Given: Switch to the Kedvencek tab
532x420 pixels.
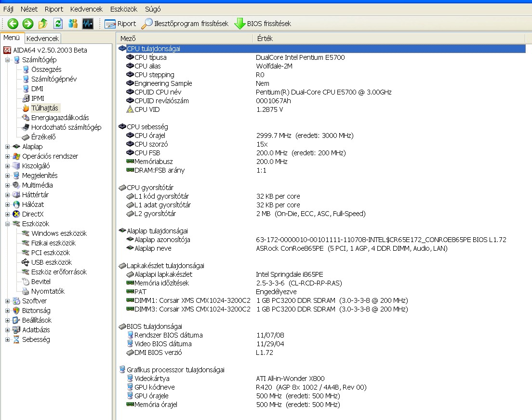Looking at the screenshot, I should 42,39.
